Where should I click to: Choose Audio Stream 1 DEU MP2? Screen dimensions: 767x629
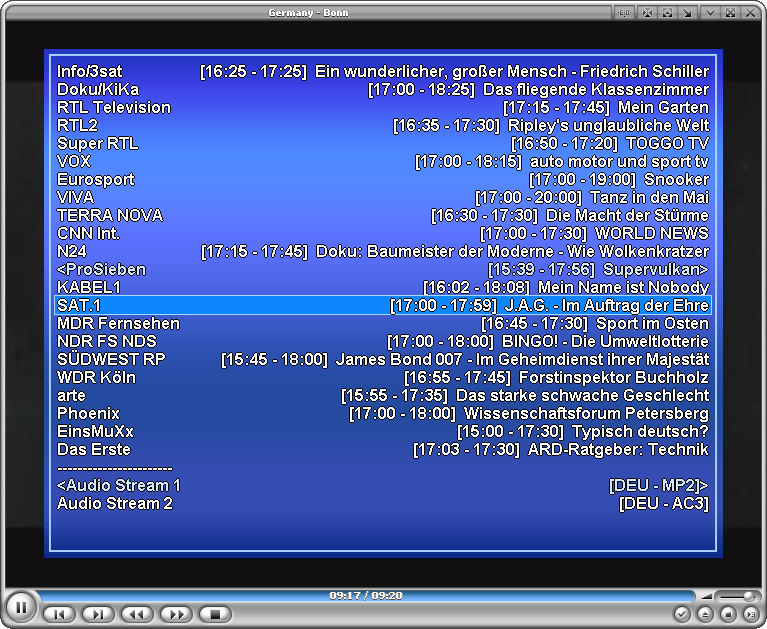click(x=383, y=486)
